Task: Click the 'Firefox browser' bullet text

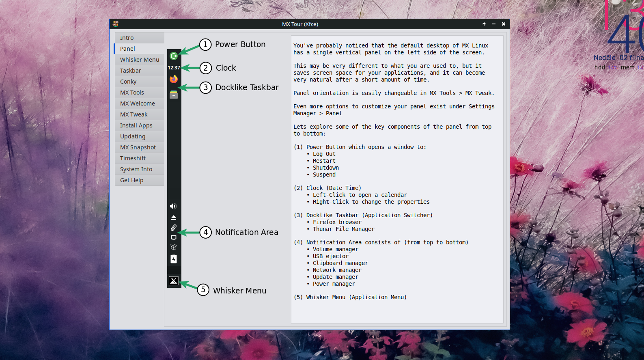Action: click(337, 222)
